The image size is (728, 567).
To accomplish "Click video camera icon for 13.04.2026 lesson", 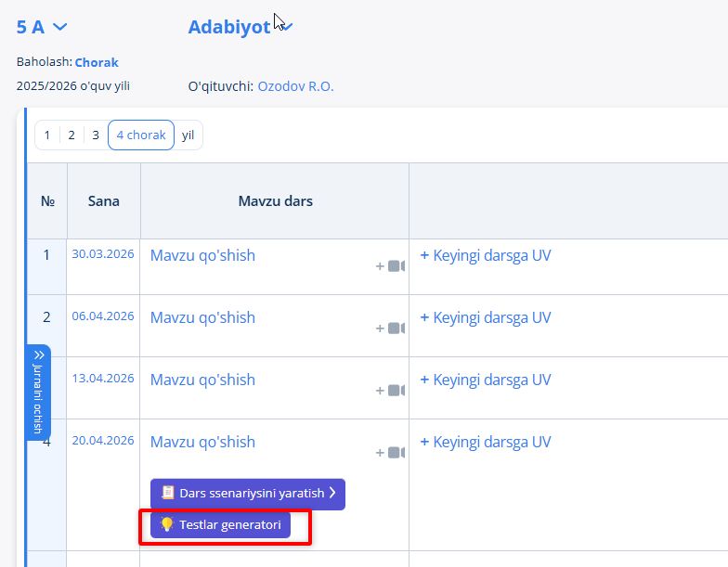I will pyautogui.click(x=396, y=391).
